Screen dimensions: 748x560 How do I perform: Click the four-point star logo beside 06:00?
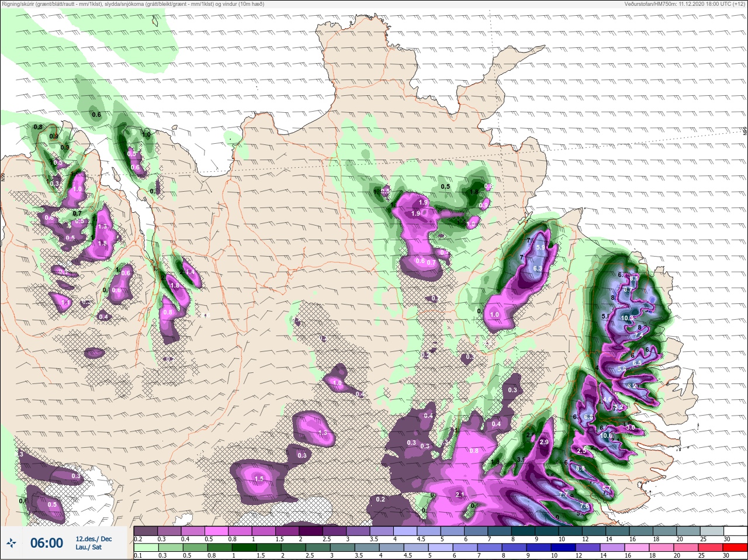click(x=11, y=543)
